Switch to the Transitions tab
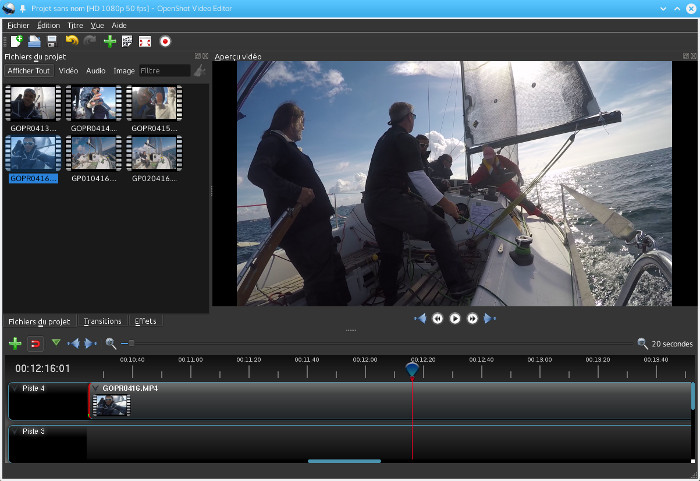This screenshot has width=700, height=481. click(x=103, y=321)
